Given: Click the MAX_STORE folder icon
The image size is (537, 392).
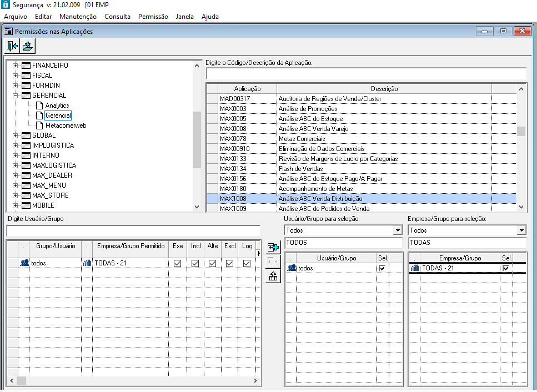Looking at the screenshot, I should pos(26,195).
